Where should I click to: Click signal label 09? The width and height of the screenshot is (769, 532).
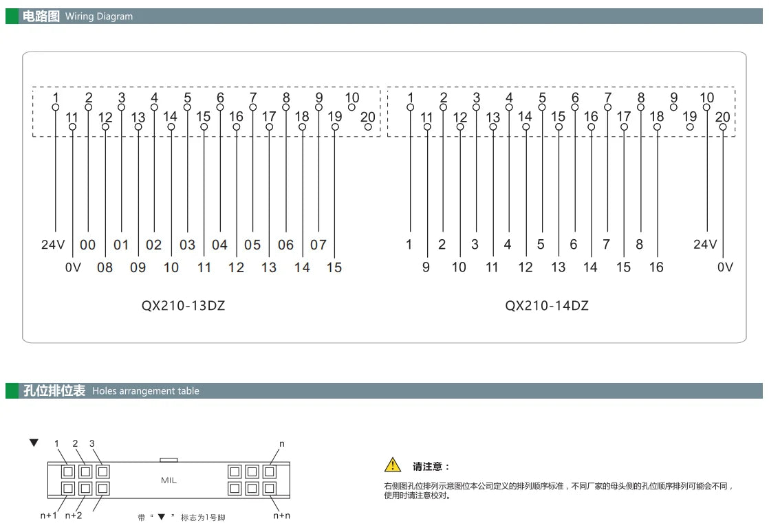[x=138, y=267]
